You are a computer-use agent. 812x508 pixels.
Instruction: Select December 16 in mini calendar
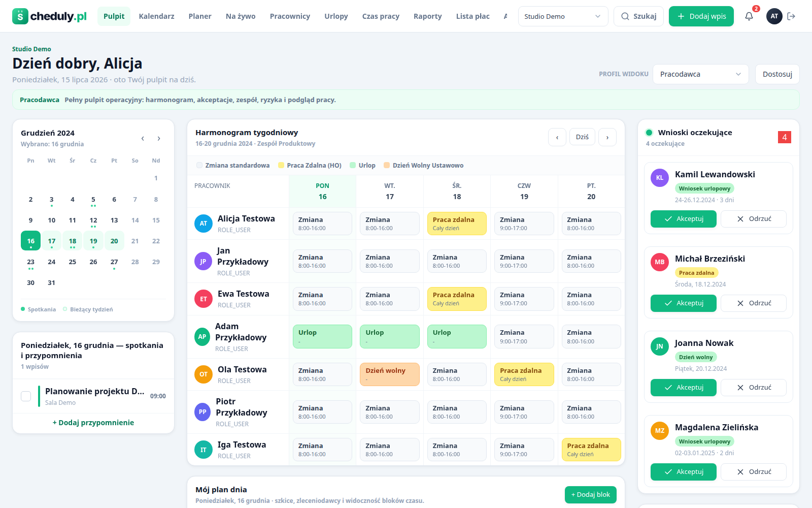pos(31,241)
